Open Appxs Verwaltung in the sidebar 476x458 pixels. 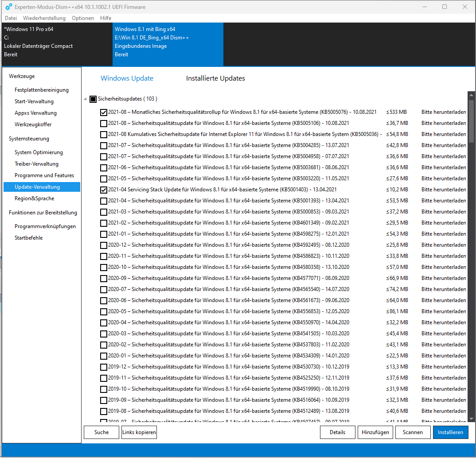coord(35,113)
